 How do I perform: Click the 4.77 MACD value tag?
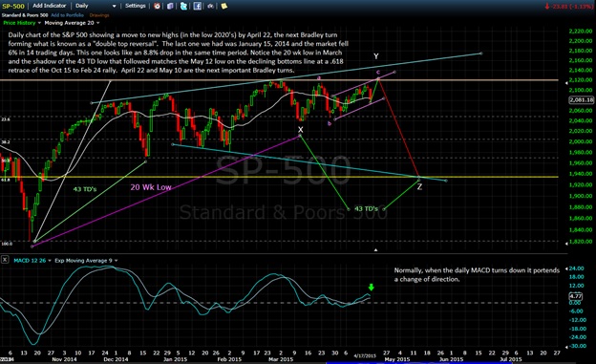pyautogui.click(x=576, y=296)
